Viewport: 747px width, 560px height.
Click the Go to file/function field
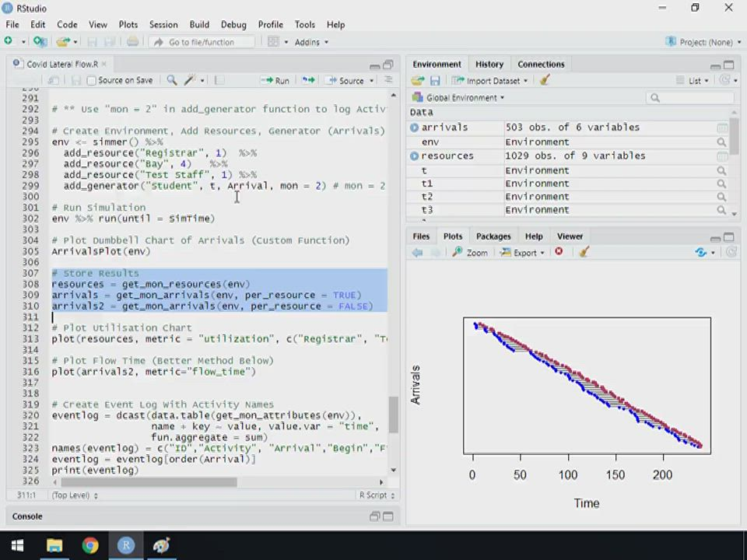pyautogui.click(x=203, y=42)
